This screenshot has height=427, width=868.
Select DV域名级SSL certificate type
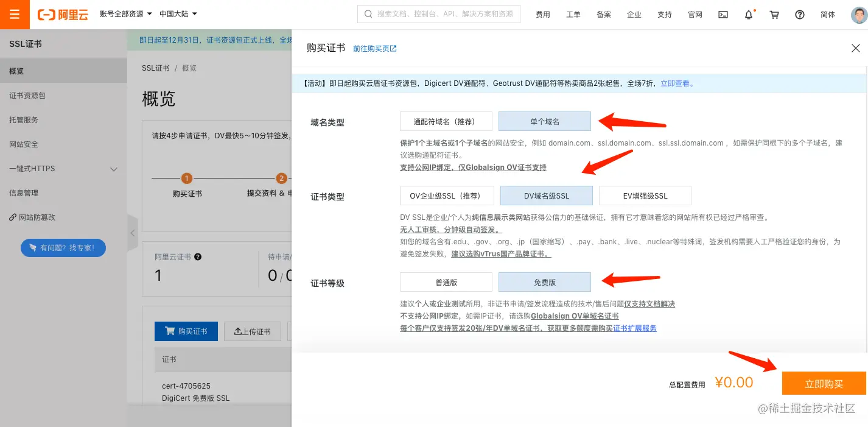(547, 196)
